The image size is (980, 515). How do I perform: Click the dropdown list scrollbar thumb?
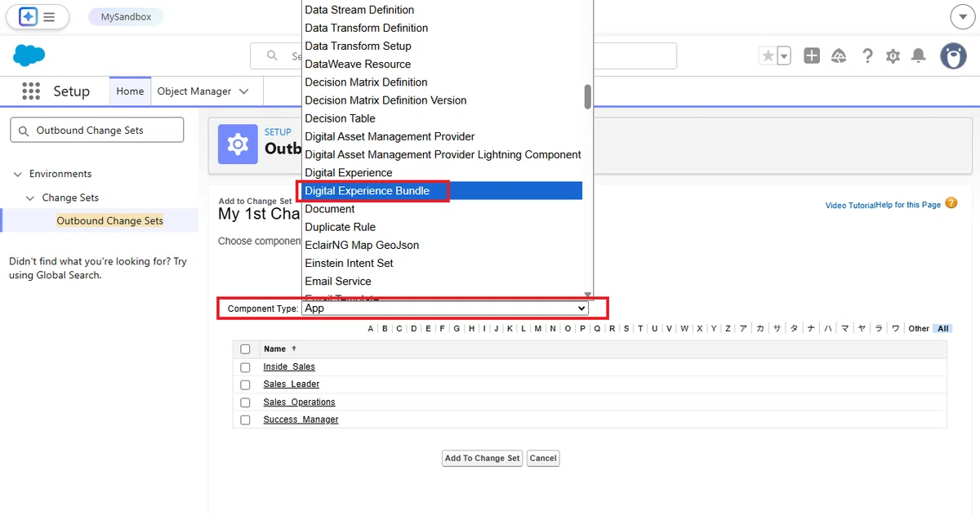tap(587, 96)
